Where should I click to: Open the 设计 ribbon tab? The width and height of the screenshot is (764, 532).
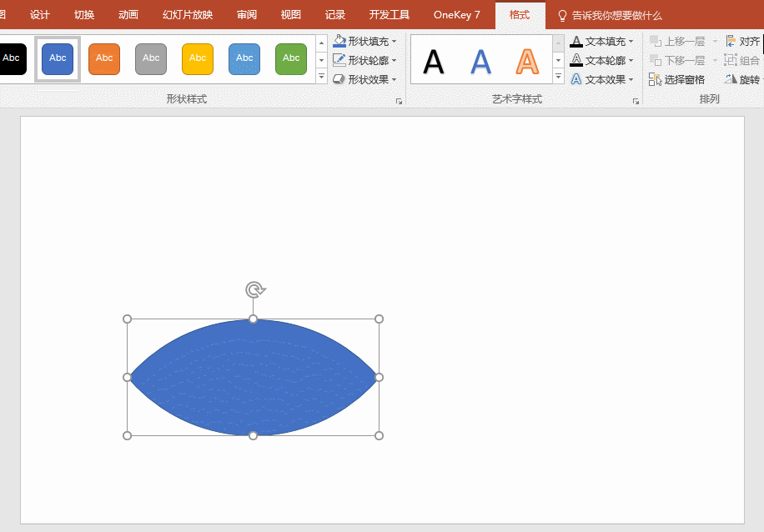[39, 15]
